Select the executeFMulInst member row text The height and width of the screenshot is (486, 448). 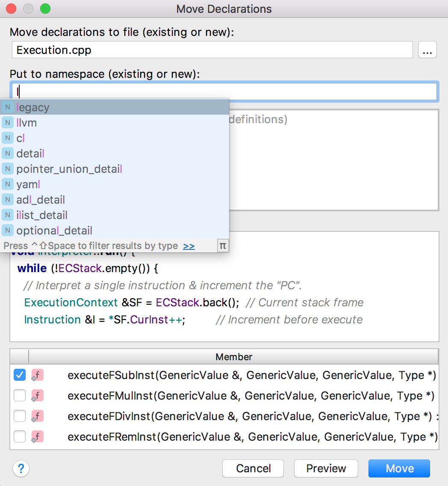[x=251, y=395]
